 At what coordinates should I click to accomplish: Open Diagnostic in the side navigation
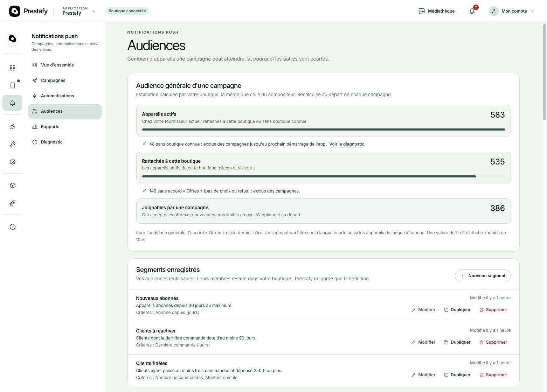coord(65,142)
